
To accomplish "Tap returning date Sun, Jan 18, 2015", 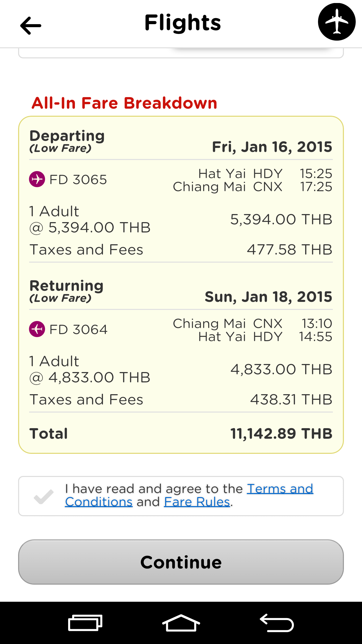I will tap(268, 297).
